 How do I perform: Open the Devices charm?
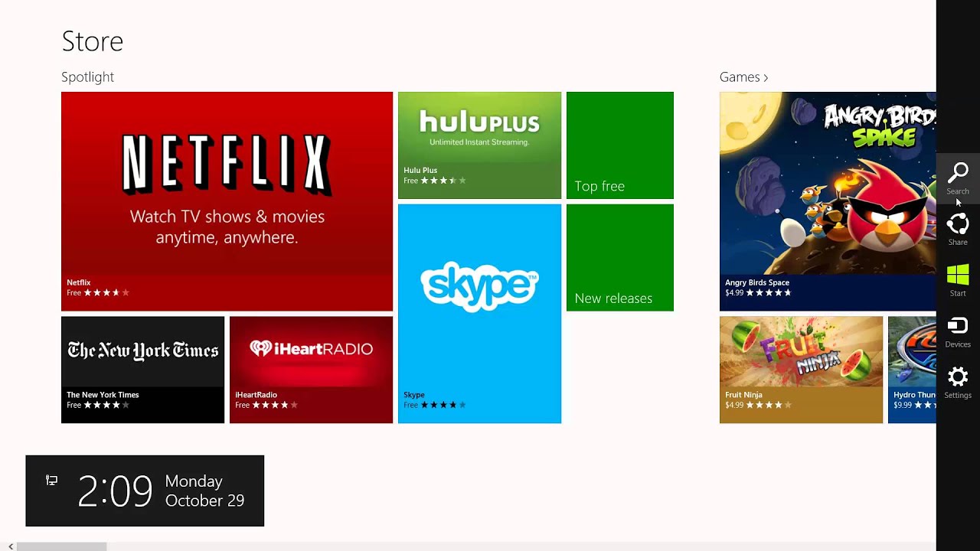[x=958, y=332]
